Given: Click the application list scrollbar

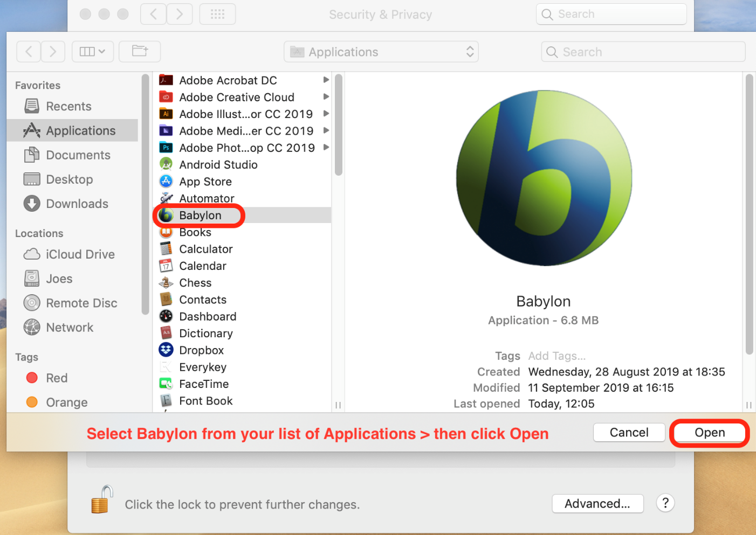Looking at the screenshot, I should (339, 125).
